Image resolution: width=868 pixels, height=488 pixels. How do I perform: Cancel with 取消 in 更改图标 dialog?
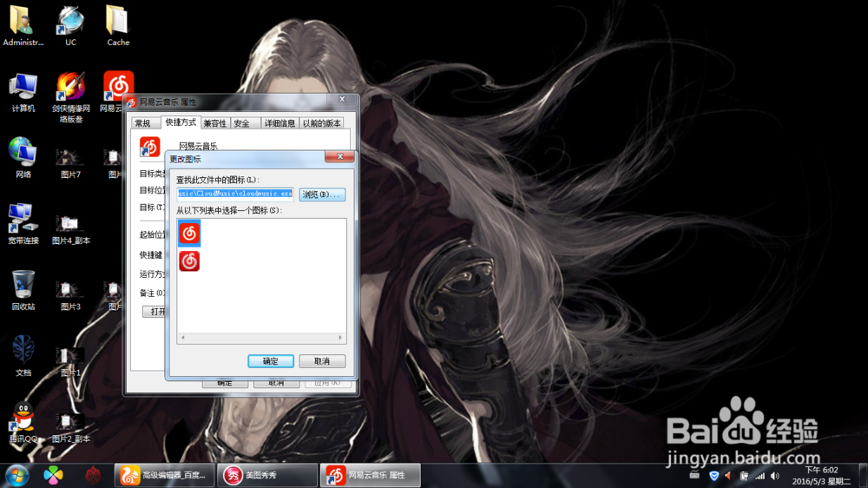(322, 361)
